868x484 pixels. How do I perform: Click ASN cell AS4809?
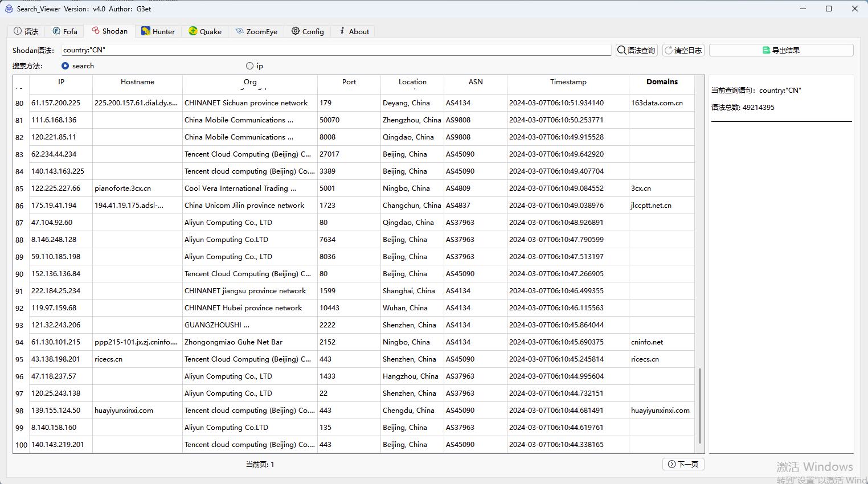[x=476, y=188]
